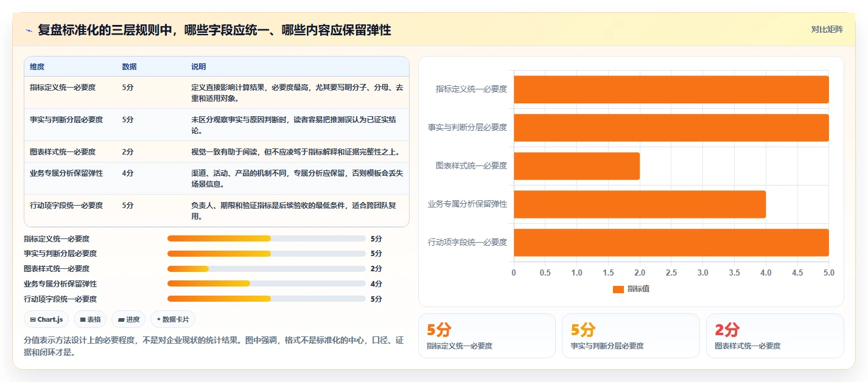Click description starting 视觉一致有助于阅读
Viewport: 868px width, 382px height.
point(295,152)
